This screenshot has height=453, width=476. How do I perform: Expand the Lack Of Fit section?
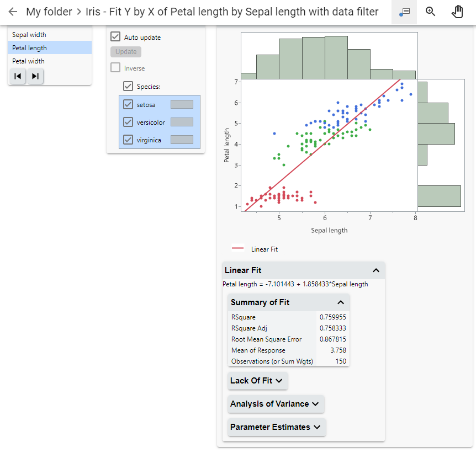click(x=257, y=381)
